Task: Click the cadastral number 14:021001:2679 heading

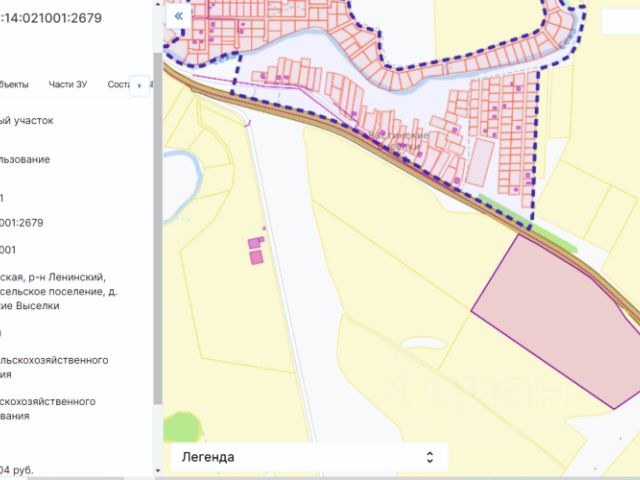Action: [x=51, y=18]
